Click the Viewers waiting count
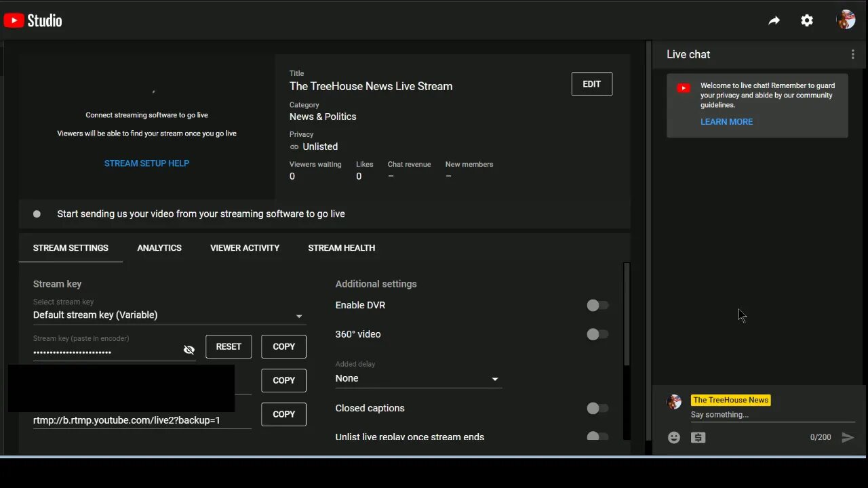The image size is (868, 488). [x=292, y=176]
